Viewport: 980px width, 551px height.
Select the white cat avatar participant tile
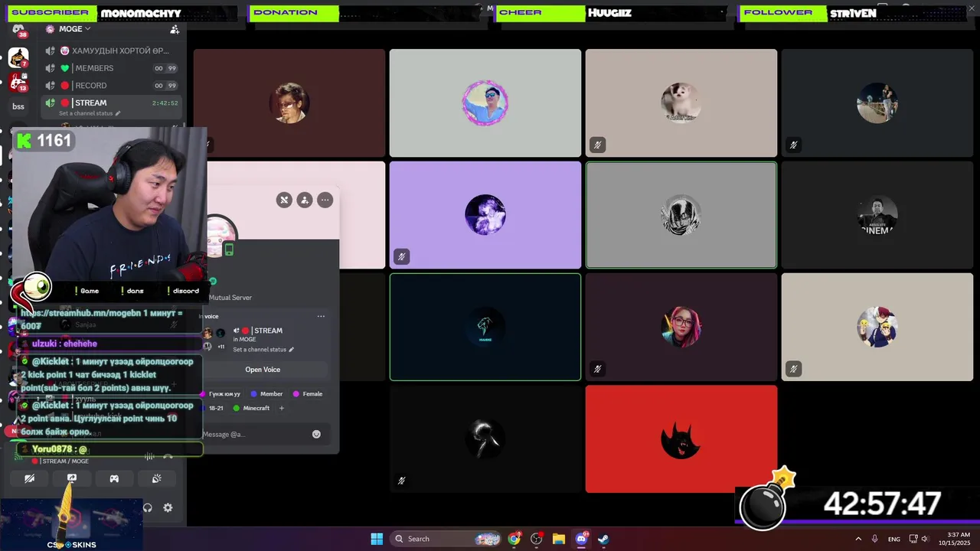[681, 103]
